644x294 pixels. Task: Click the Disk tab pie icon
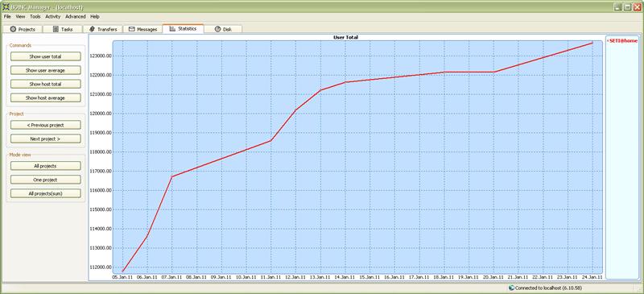[217, 29]
